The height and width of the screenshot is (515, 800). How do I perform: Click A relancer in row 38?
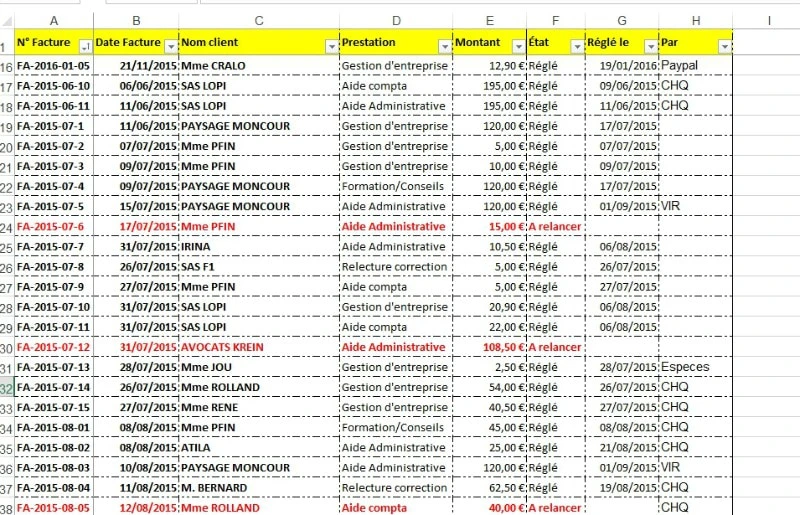tap(555, 508)
